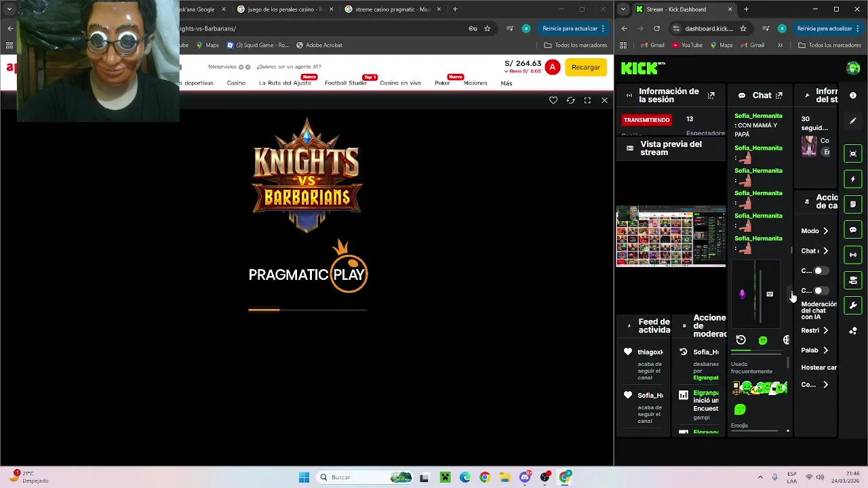Open La Ruta del Ajuste menu item
The image size is (868, 488).
pos(285,83)
